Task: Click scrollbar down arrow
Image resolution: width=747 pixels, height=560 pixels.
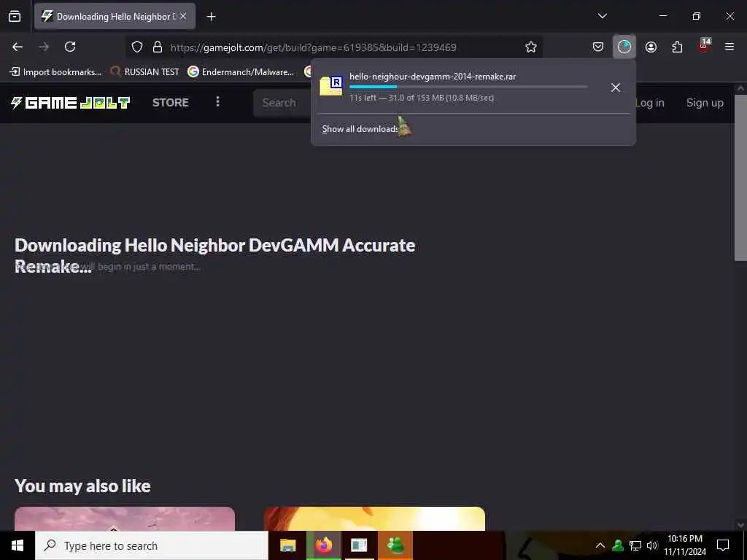Action: [740, 525]
